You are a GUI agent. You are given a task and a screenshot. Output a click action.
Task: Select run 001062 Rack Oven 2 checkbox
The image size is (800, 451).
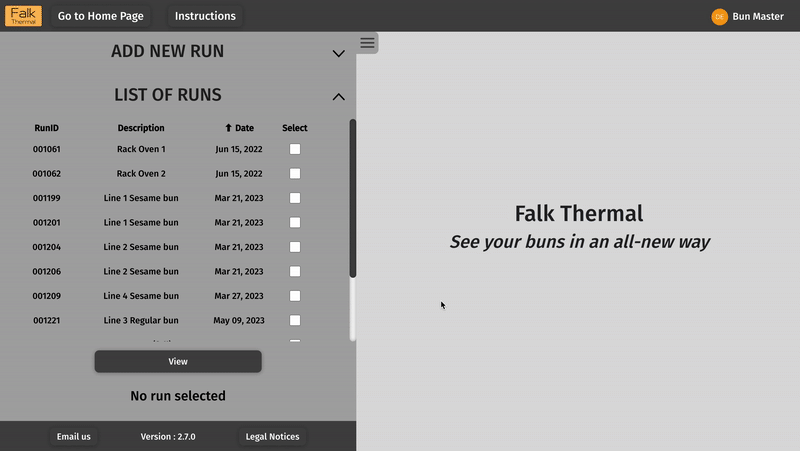pos(295,173)
